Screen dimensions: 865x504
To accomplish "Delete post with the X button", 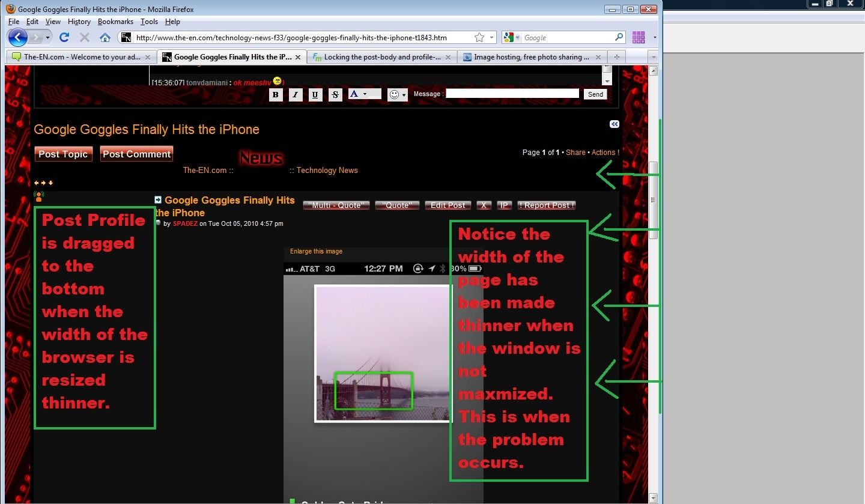I will pos(484,205).
